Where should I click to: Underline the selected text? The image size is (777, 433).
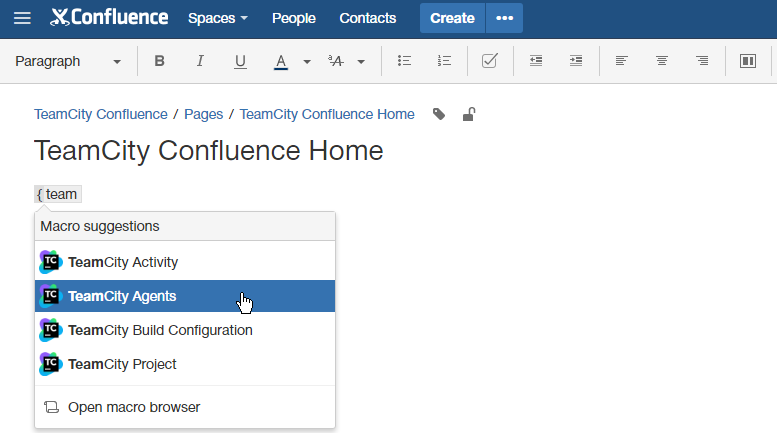coord(240,61)
